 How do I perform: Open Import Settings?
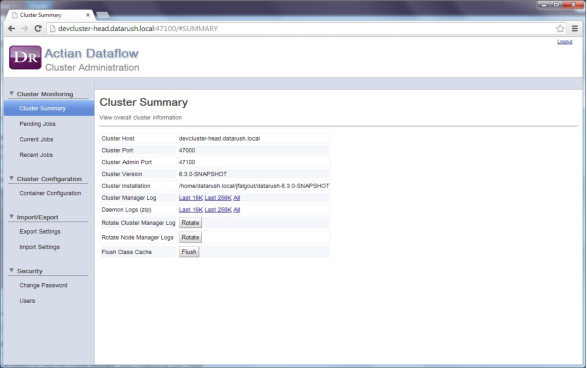39,247
